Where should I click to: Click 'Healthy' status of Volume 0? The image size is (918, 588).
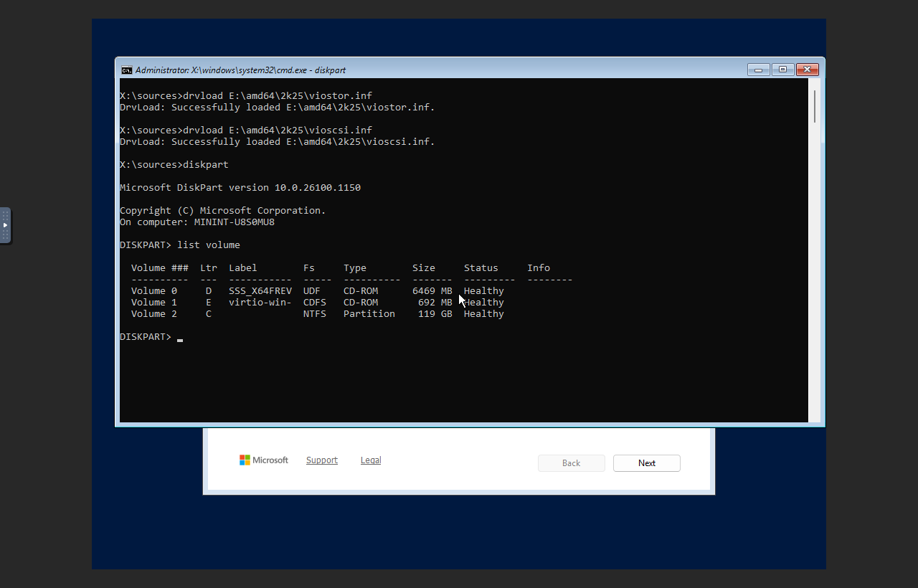(x=484, y=291)
